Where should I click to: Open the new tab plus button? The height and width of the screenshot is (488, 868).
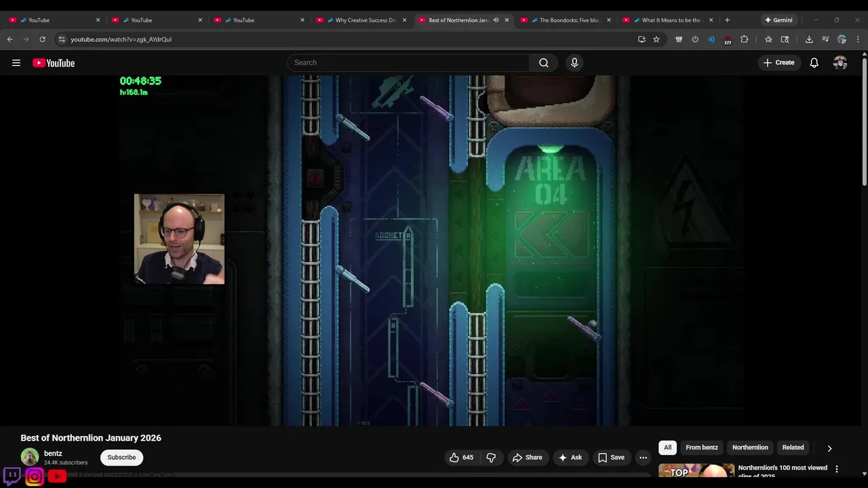pyautogui.click(x=727, y=20)
